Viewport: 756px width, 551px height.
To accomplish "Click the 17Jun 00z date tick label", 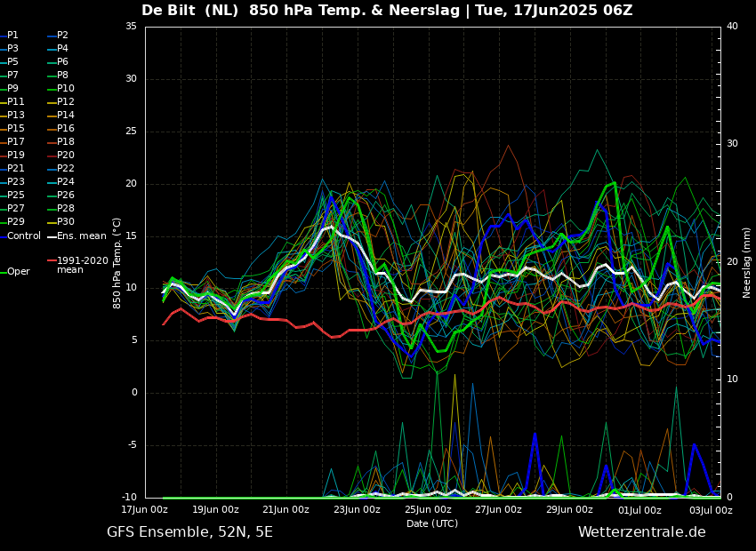I will tap(145, 510).
